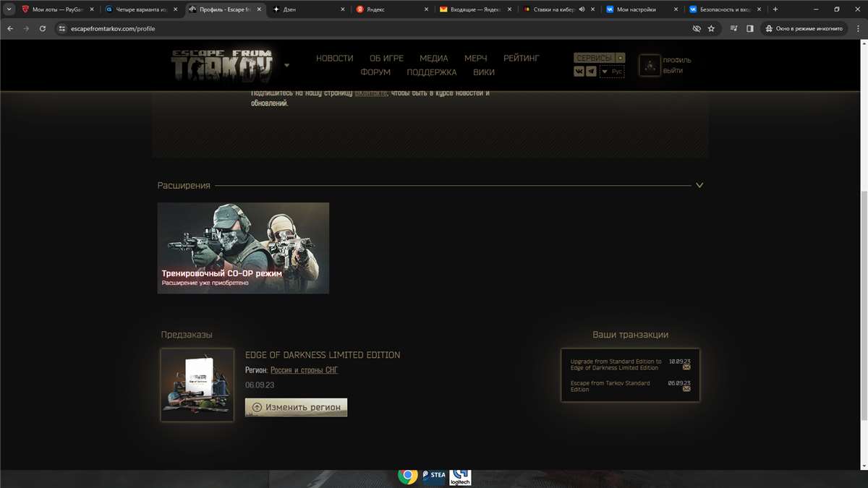This screenshot has height=488, width=868.
Task: Go forward in browser history
Action: (26, 28)
